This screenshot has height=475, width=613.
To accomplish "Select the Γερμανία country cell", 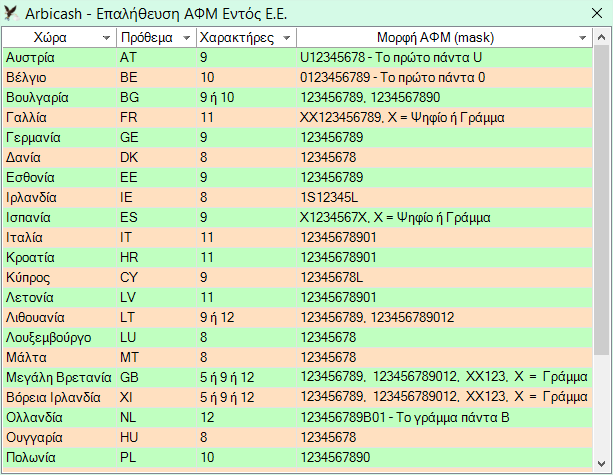I will [x=59, y=137].
